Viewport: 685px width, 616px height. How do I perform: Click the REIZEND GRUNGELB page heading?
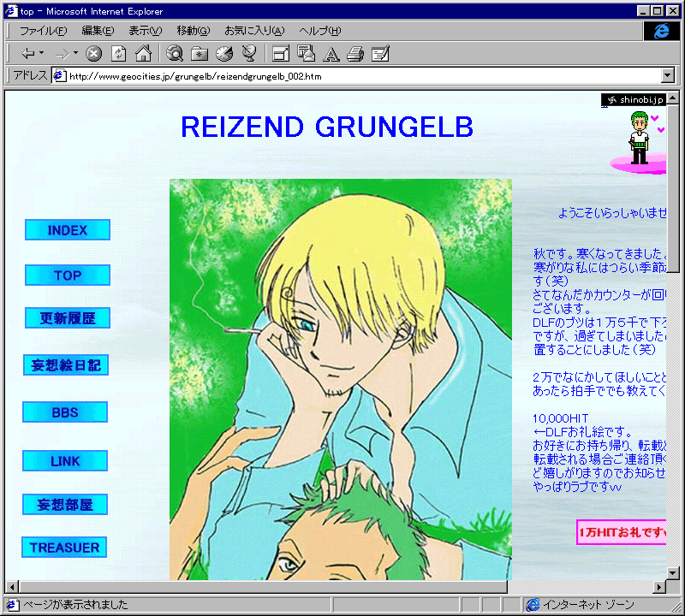coord(327,127)
